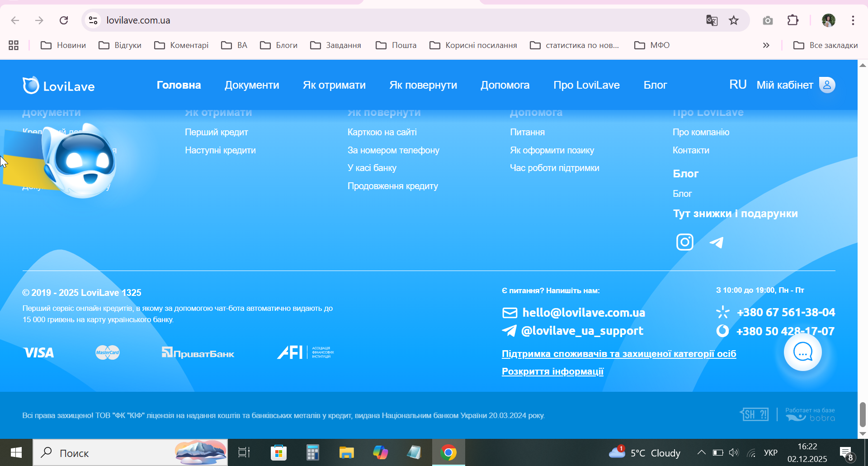Open the Продовження кредиту link
The image size is (868, 466).
pyautogui.click(x=392, y=186)
